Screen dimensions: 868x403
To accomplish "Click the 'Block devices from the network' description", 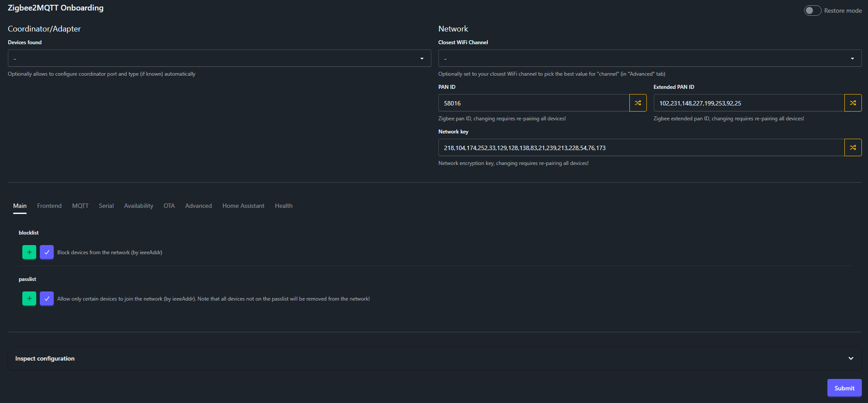I will coord(110,252).
